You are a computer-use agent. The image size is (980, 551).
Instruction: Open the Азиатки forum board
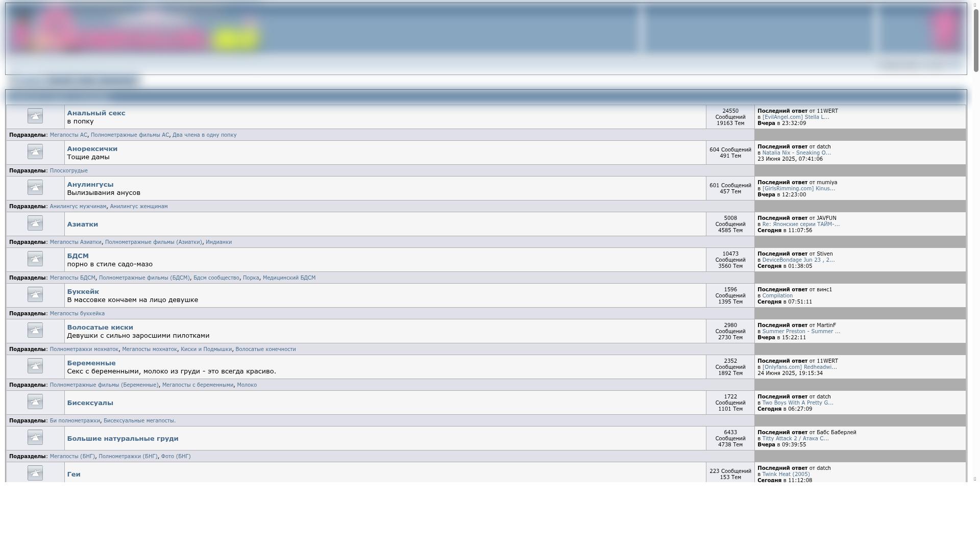(82, 224)
